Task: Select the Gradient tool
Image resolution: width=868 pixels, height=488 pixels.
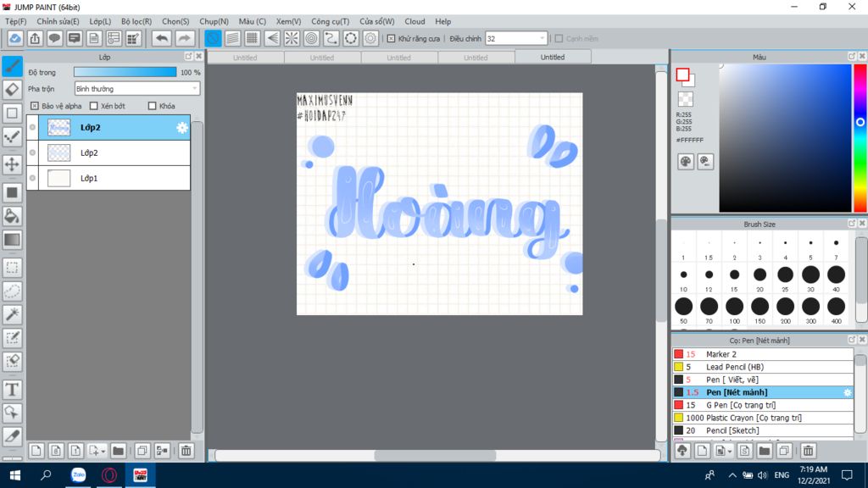Action: tap(12, 240)
